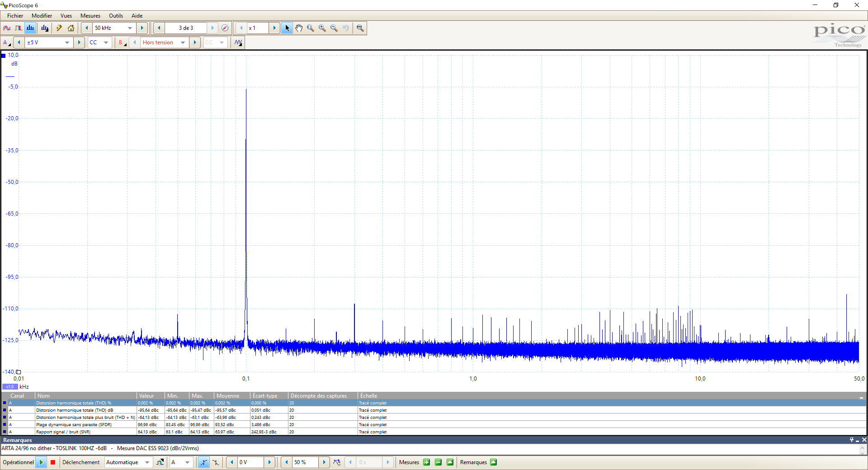The width and height of the screenshot is (868, 470).
Task: Open the math channels icon
Action: pos(238,42)
